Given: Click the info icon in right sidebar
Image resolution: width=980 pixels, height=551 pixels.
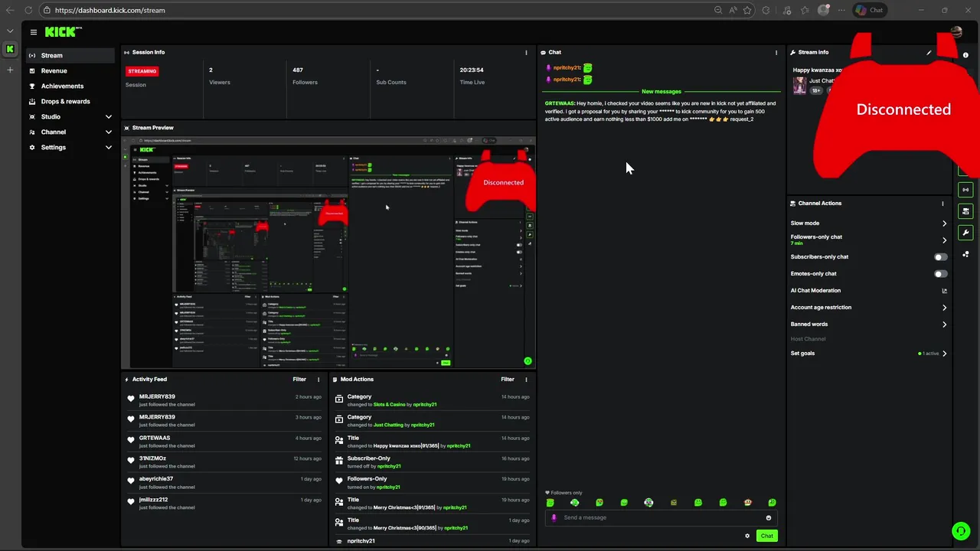Looking at the screenshot, I should coord(965,55).
